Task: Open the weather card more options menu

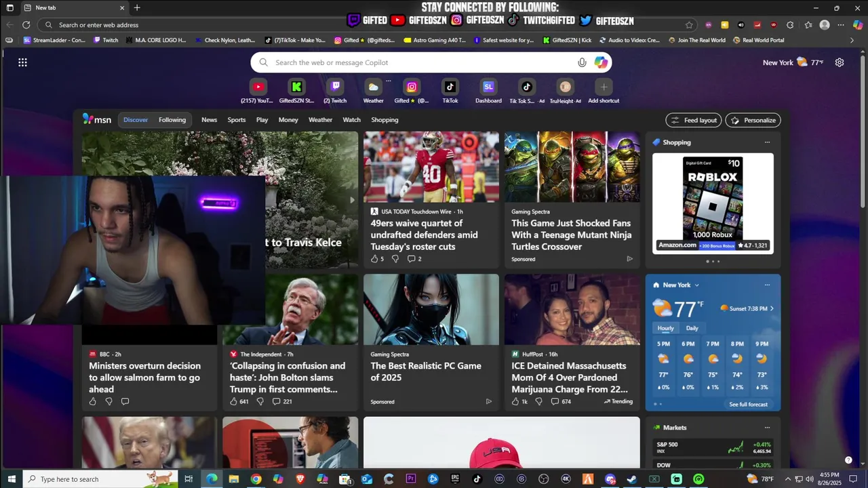Action: pyautogui.click(x=767, y=285)
